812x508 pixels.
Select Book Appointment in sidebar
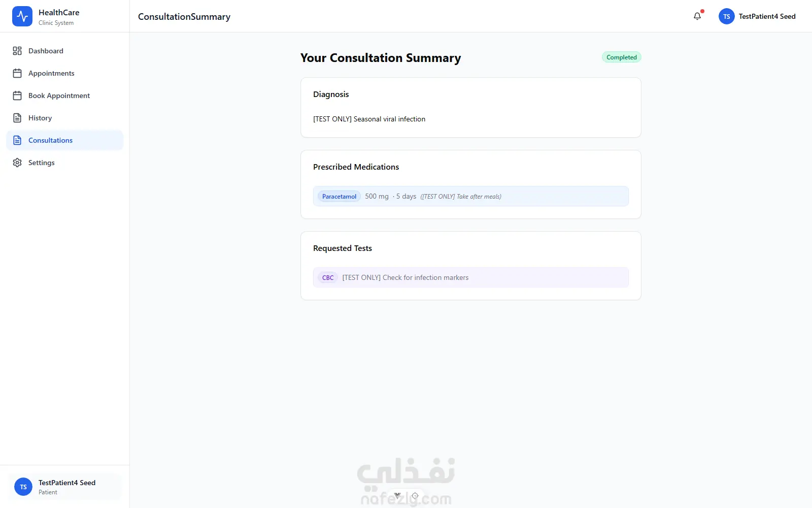pyautogui.click(x=65, y=96)
